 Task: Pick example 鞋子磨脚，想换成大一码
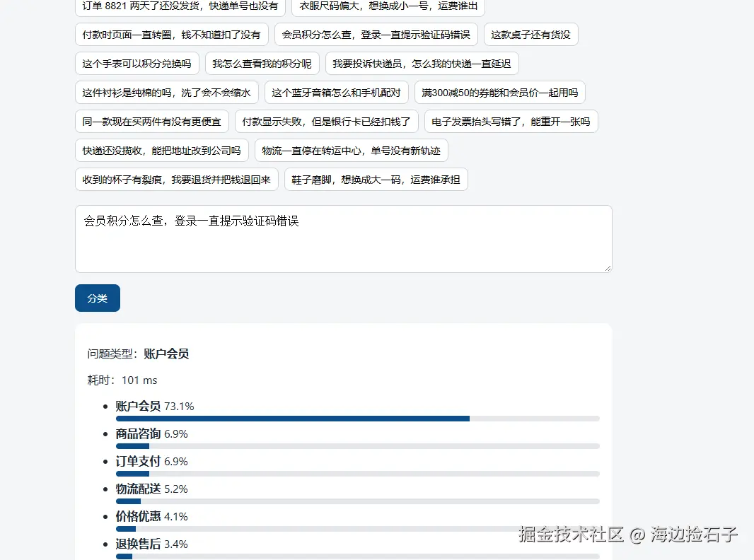[x=376, y=180]
